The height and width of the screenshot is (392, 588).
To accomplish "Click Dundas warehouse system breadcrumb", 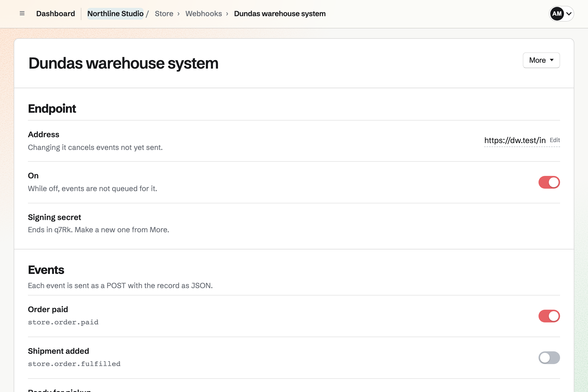I will [x=280, y=13].
